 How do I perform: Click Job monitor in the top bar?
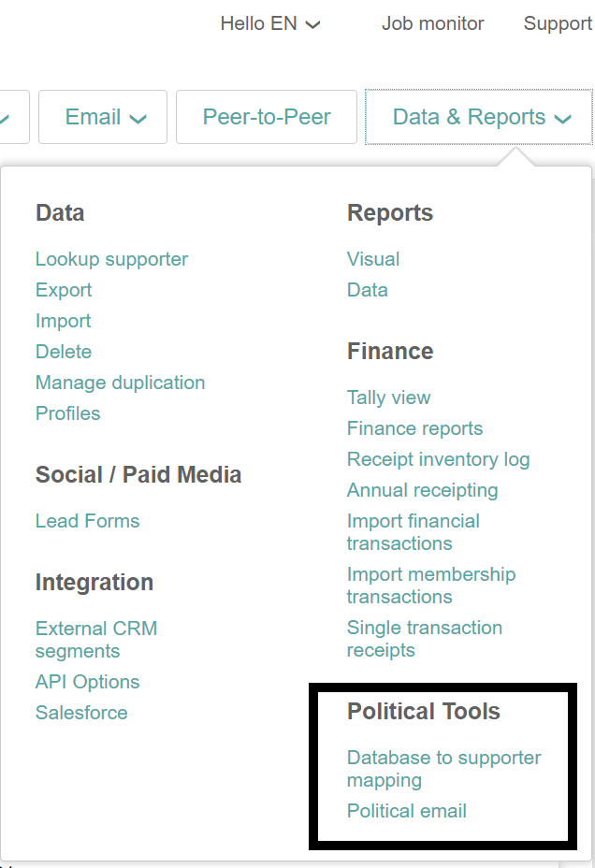coord(432,24)
